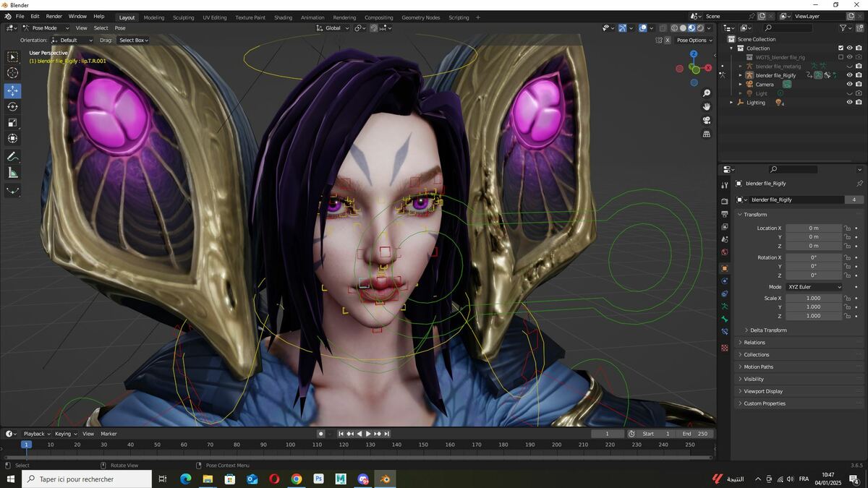Pick the Rotate tool
The height and width of the screenshot is (488, 868).
[13, 106]
